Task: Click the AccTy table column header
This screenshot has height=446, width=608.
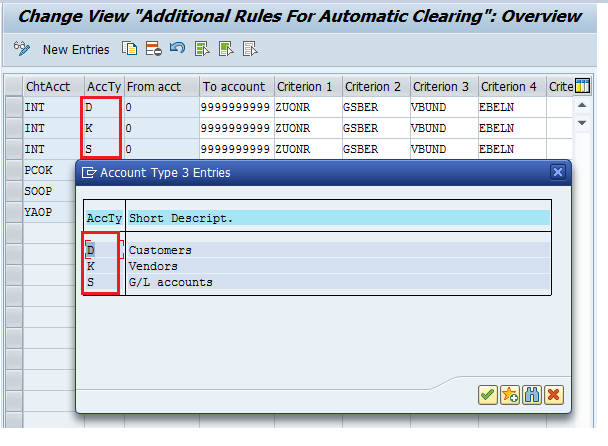Action: pyautogui.click(x=104, y=86)
